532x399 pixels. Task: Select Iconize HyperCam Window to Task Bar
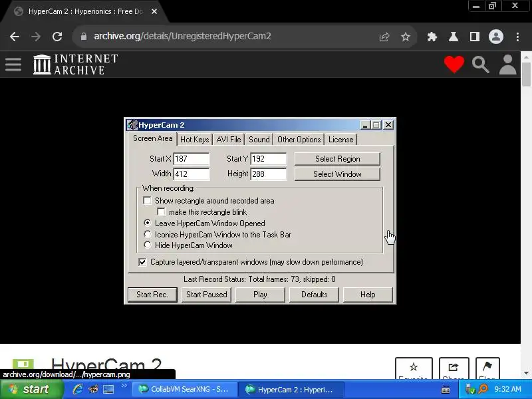pos(147,234)
